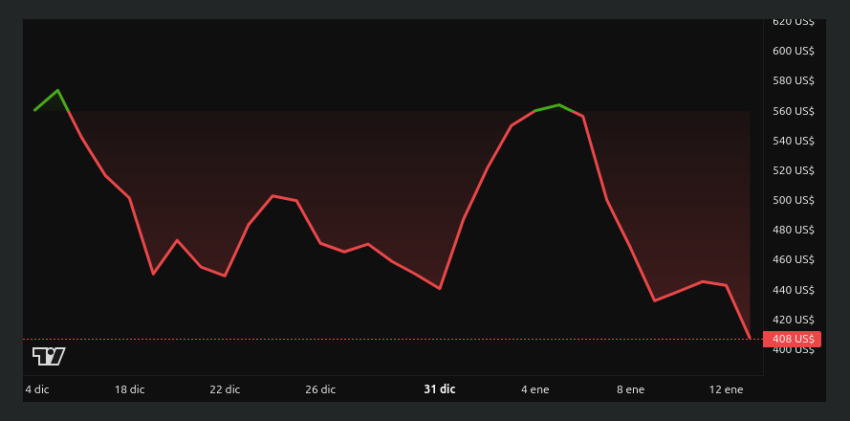Click the 8 ene date label
Viewport: 850px width, 421px height.
pos(630,390)
